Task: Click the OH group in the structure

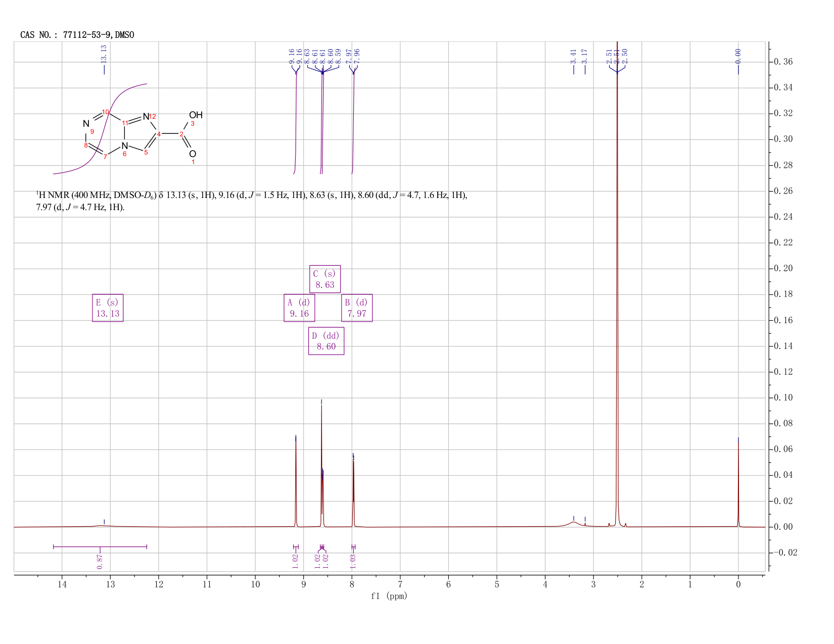Action: 196,115
